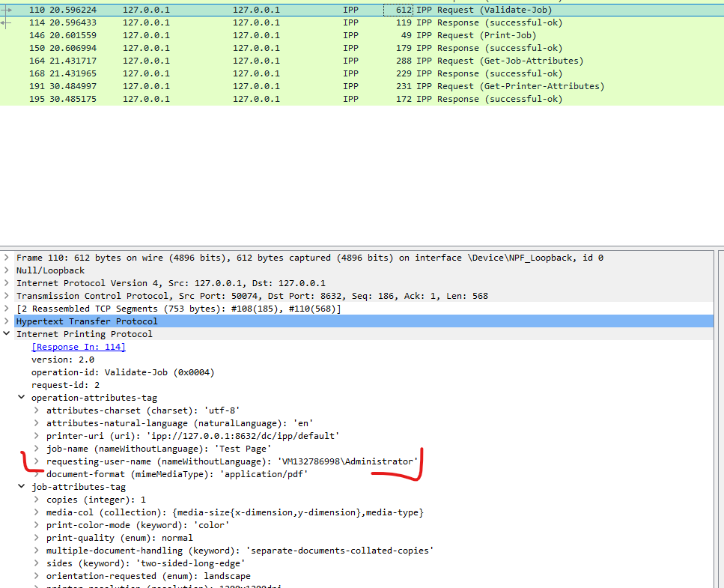Expand the Frame 110 details node
724x588 pixels.
tap(8, 257)
